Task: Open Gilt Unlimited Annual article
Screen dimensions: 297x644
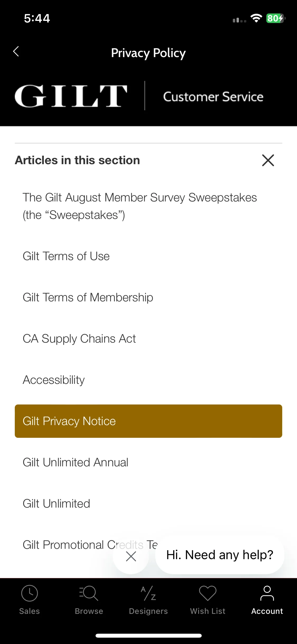Action: pyautogui.click(x=76, y=462)
